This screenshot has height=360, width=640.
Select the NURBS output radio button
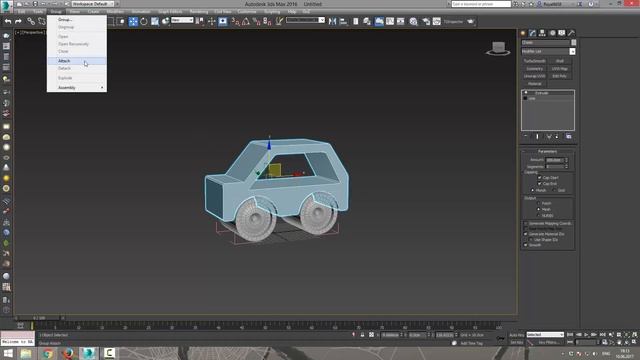[539, 216]
